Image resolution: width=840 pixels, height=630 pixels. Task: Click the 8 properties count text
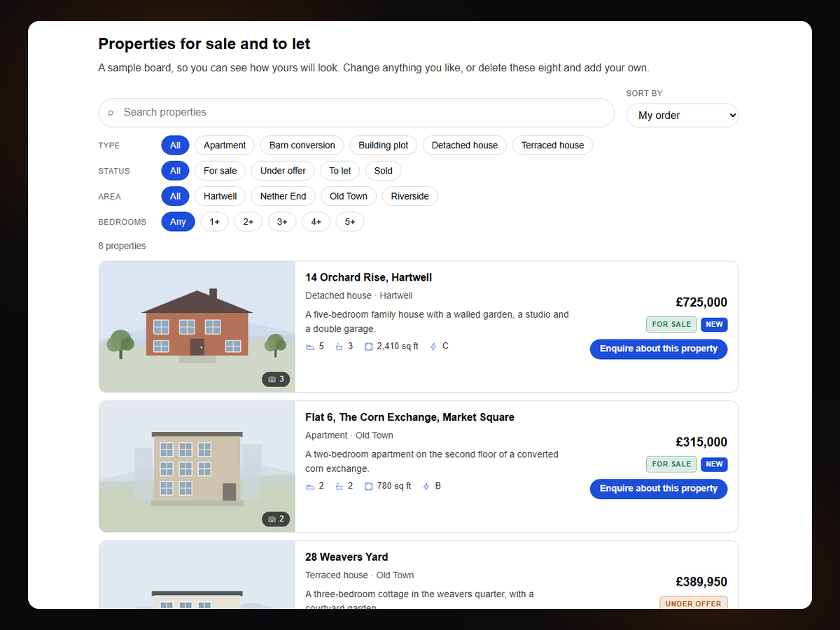point(122,246)
